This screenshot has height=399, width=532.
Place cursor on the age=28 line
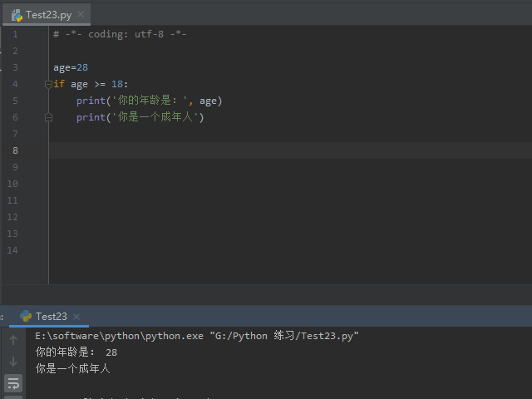(71, 67)
